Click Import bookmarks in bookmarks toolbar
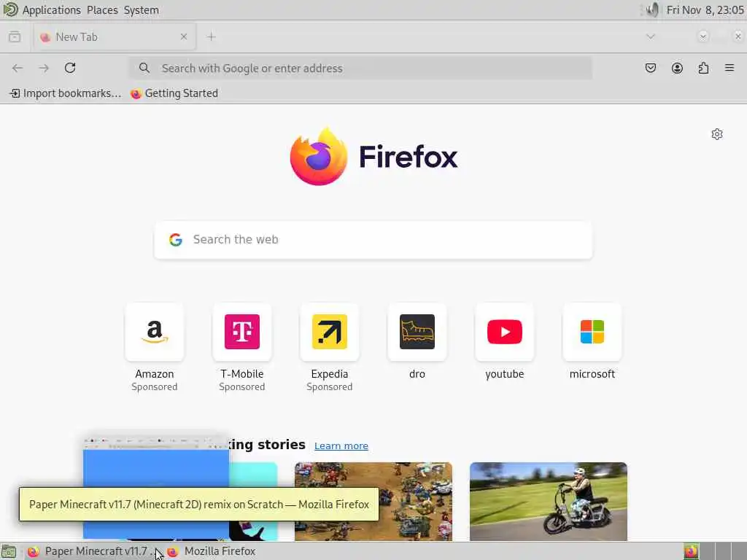This screenshot has width=747, height=560. (x=66, y=93)
